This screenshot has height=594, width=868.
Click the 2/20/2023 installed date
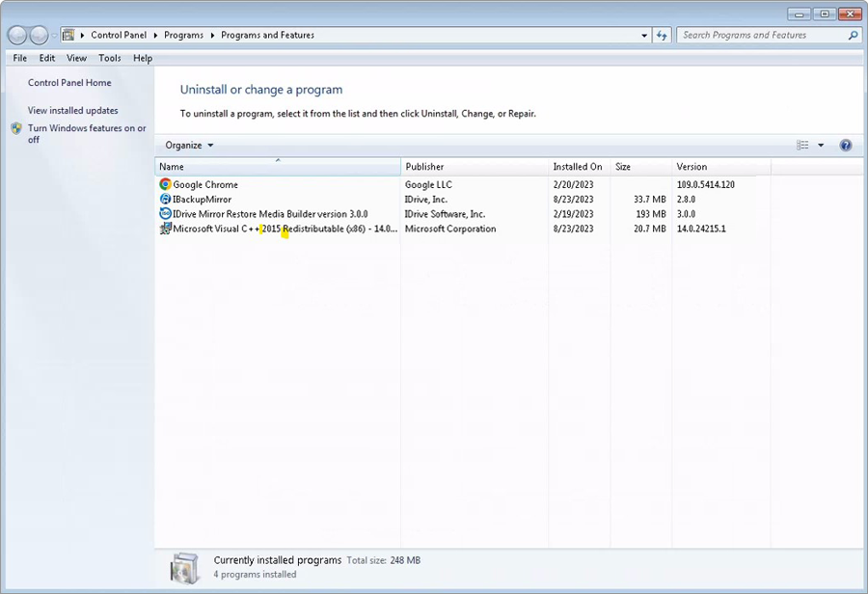click(x=573, y=184)
